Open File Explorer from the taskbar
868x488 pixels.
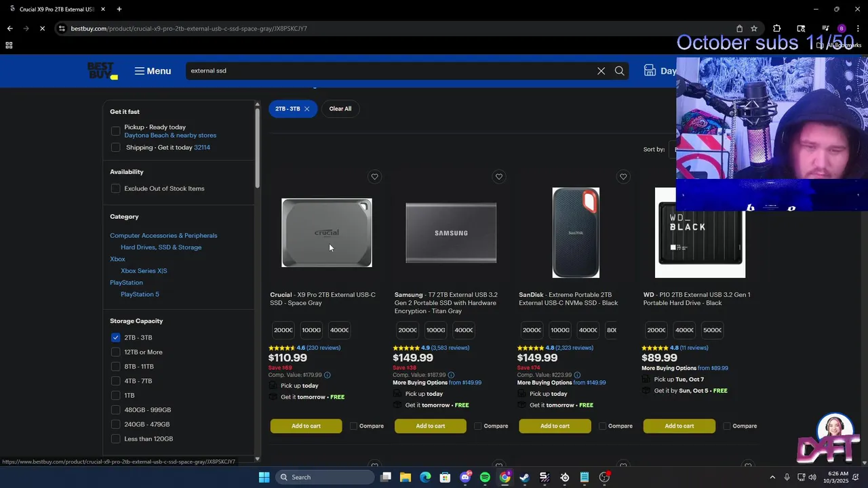(x=406, y=477)
